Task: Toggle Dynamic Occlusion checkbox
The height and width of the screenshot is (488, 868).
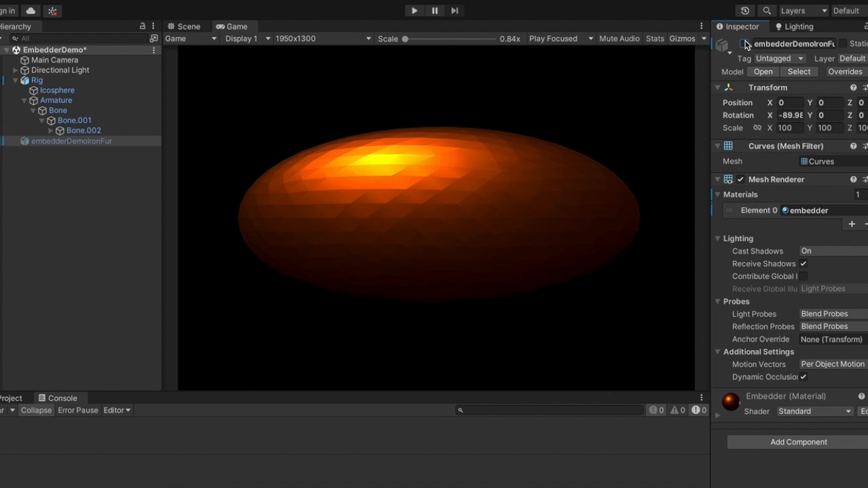Action: (x=804, y=377)
